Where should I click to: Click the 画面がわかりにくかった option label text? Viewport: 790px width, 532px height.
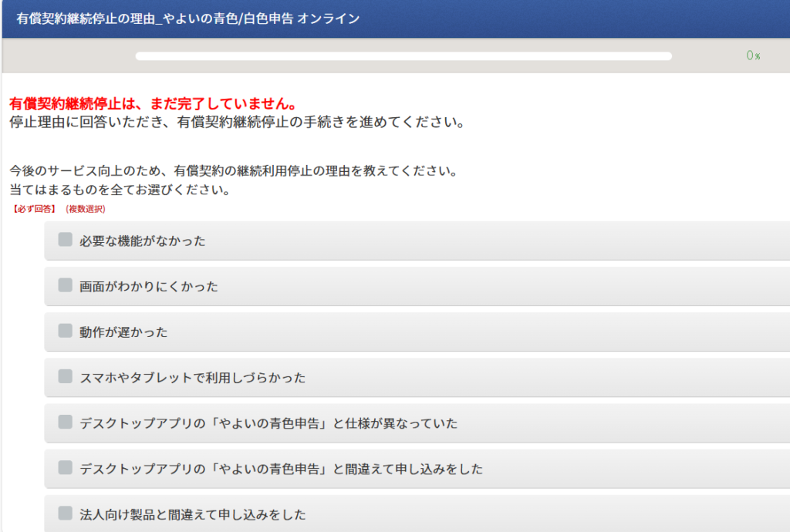[149, 287]
